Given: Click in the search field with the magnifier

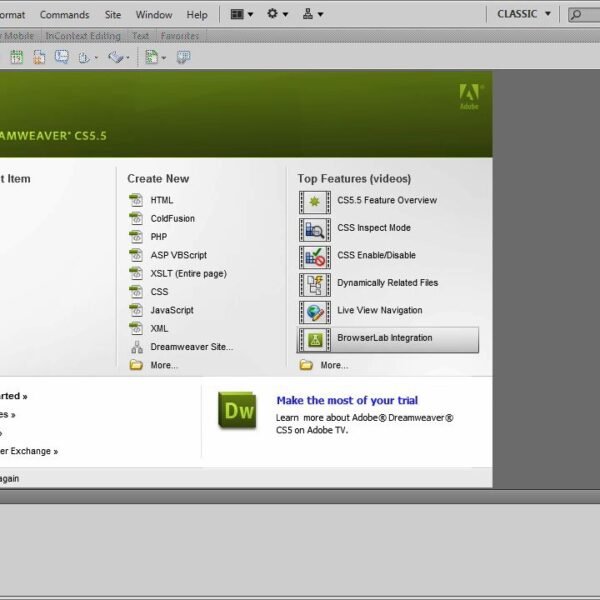Looking at the screenshot, I should click(584, 15).
